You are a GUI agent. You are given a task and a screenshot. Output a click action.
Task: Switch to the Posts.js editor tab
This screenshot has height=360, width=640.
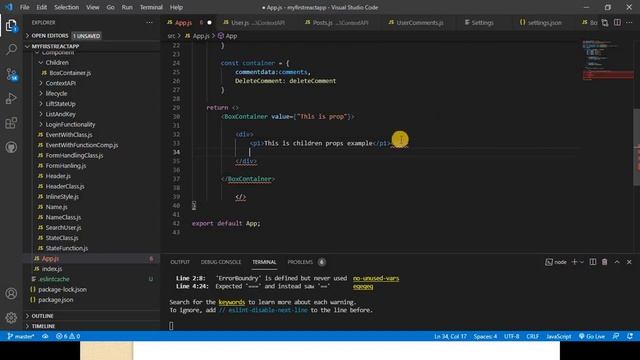[x=336, y=23]
